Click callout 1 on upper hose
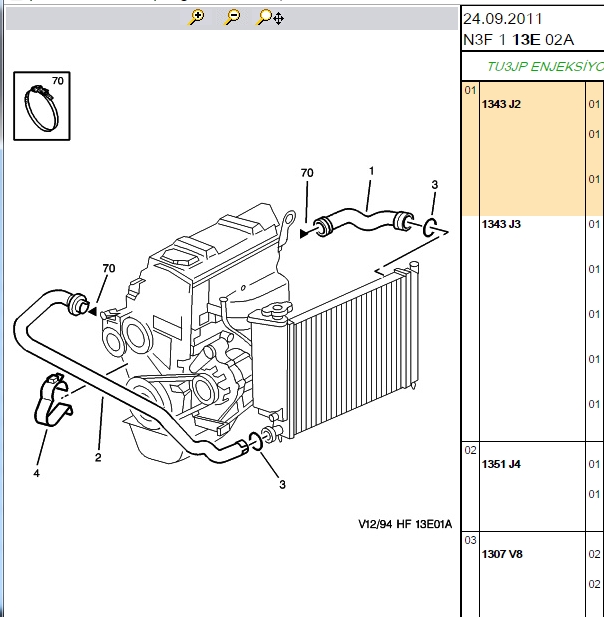This screenshot has height=617, width=604. 371,171
